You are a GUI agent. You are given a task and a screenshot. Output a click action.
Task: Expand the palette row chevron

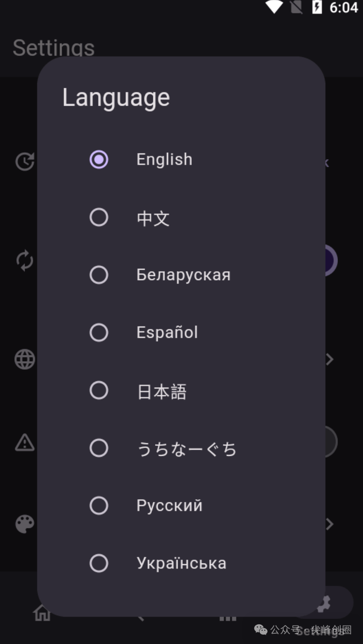[330, 524]
